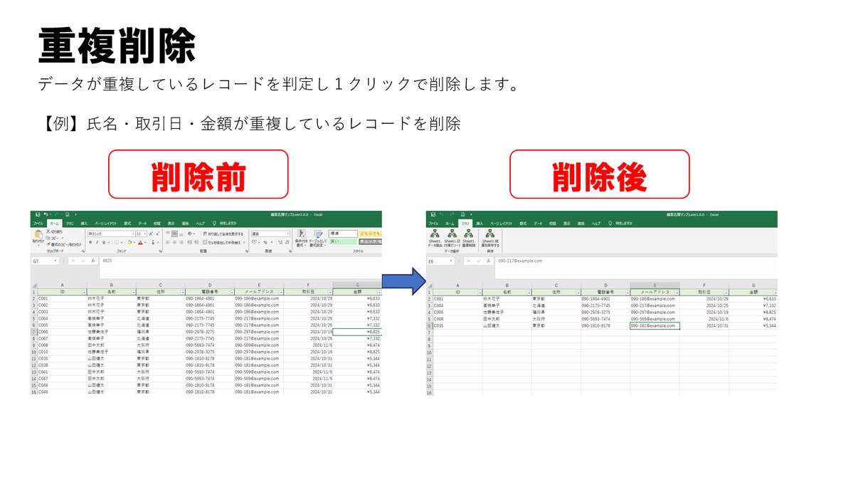Toggle Bold (B) in 削除前 Excel
The image size is (868, 487).
click(x=90, y=242)
